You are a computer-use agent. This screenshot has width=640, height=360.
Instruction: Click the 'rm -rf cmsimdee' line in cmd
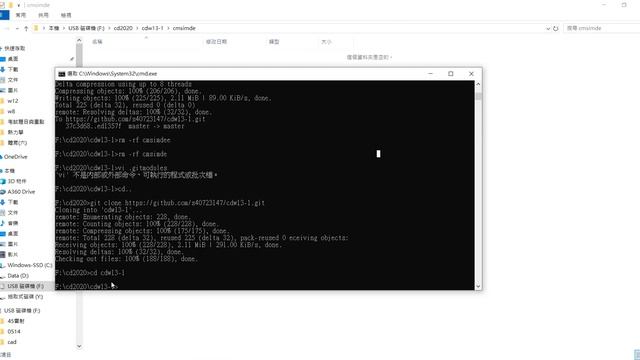(113, 140)
